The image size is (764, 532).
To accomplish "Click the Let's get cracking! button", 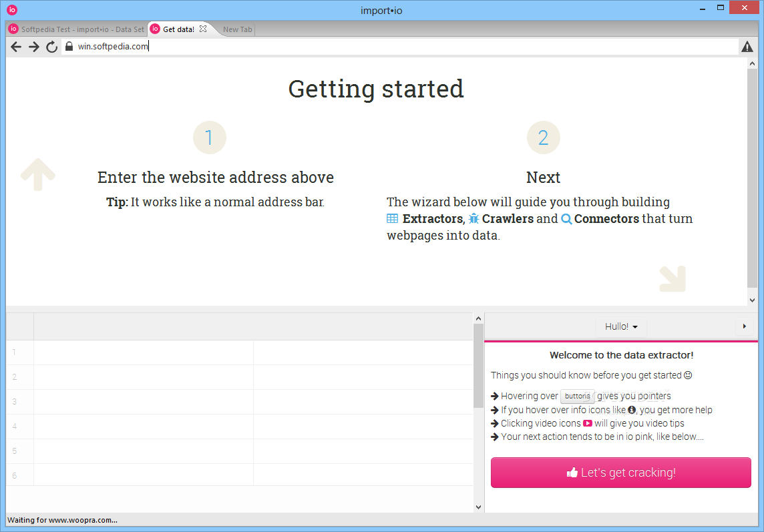I will pos(621,473).
